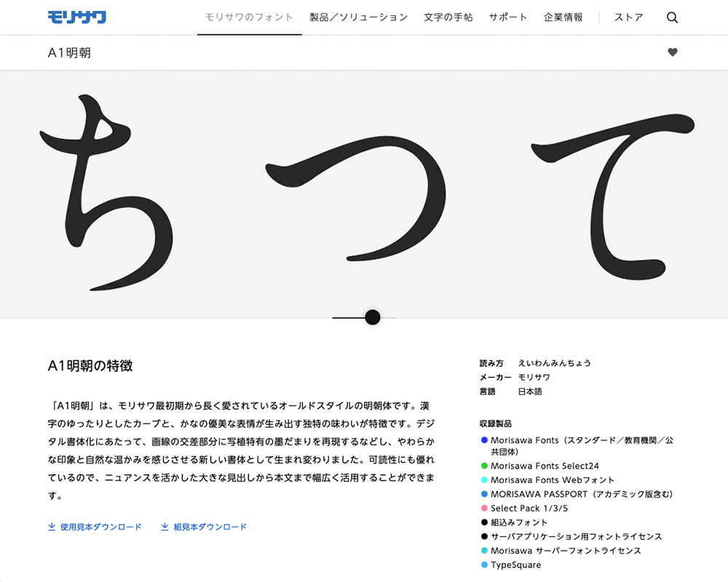Open Morisawa Fonts（スタンダード／教育機関／公共団体）product link

[x=582, y=445]
